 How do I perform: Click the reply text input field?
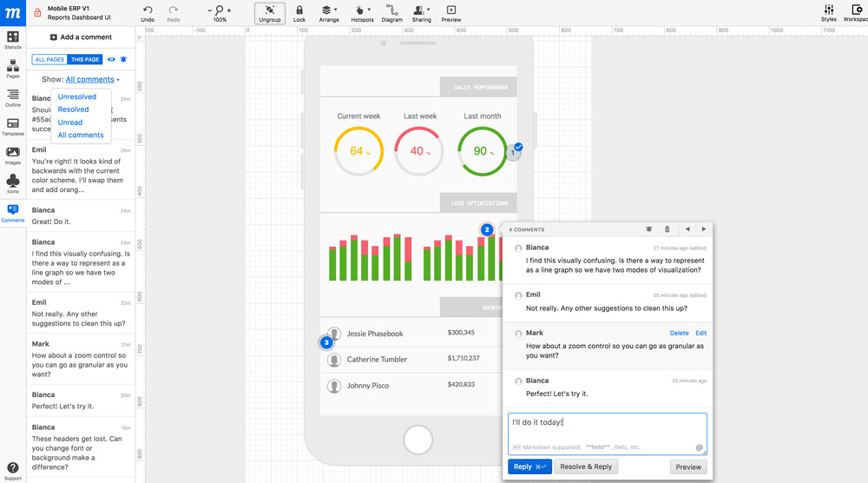point(608,433)
